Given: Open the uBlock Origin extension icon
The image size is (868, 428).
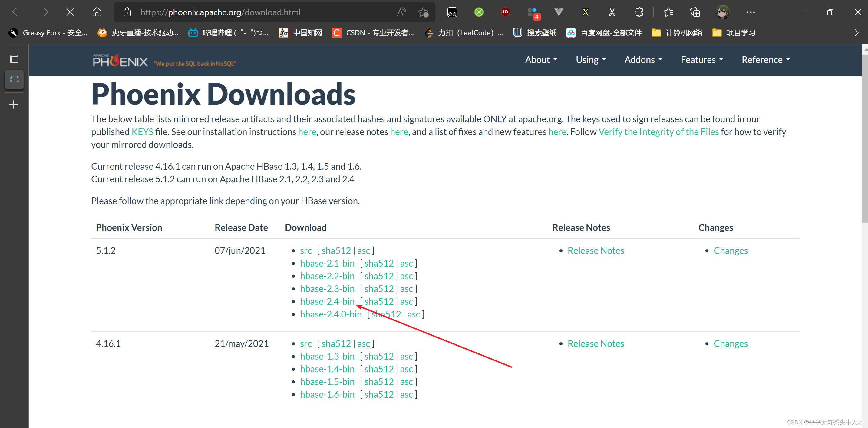Looking at the screenshot, I should tap(505, 12).
